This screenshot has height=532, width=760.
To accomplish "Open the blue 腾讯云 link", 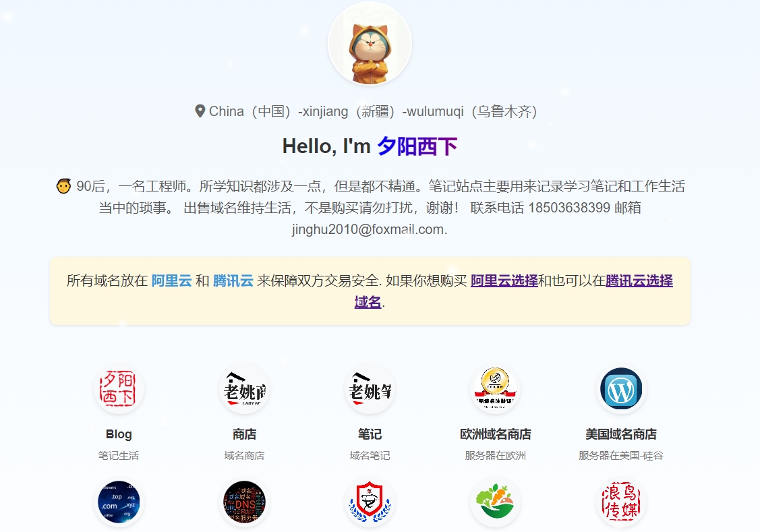I will pyautogui.click(x=233, y=280).
